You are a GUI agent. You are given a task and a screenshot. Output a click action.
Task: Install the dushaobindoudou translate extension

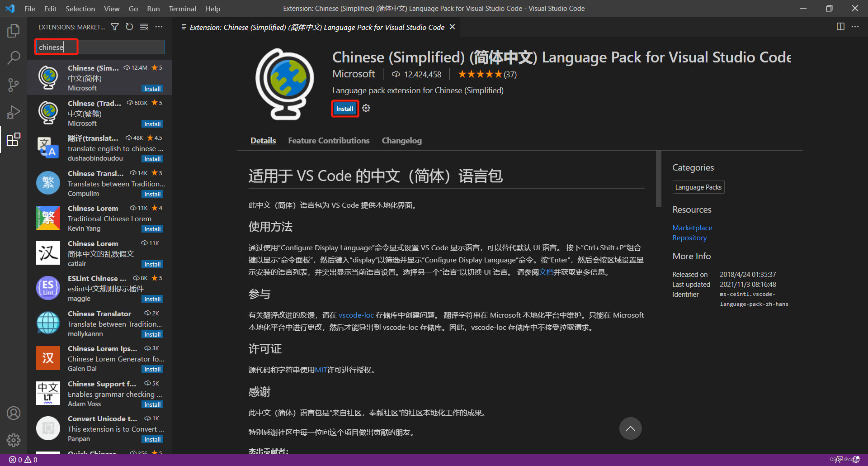152,159
